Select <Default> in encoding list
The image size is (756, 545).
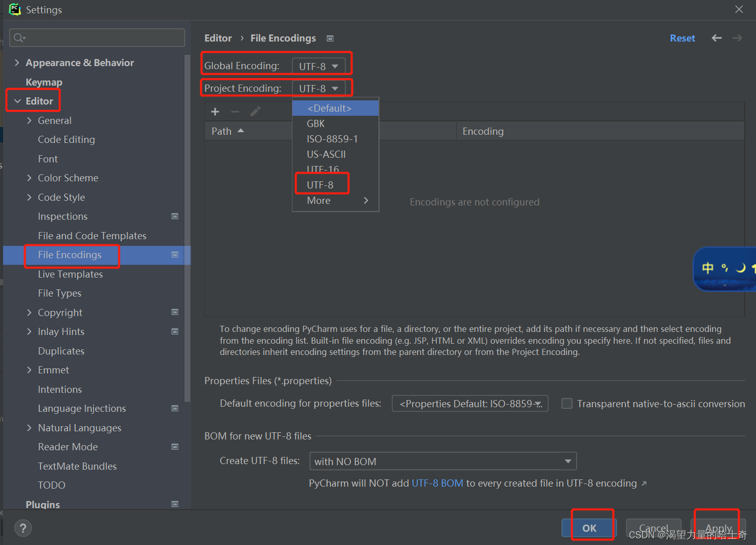[335, 108]
